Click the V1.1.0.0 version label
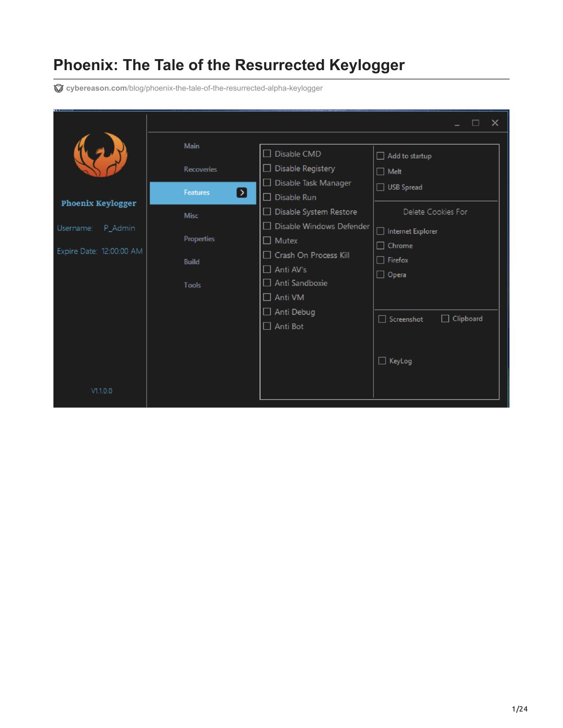The image size is (563, 728). coord(102,391)
